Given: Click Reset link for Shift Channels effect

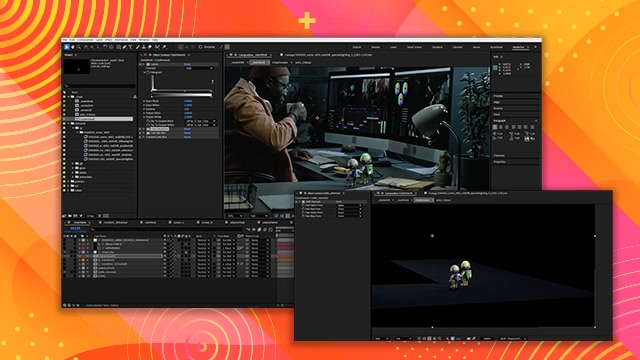Looking at the screenshot, I should pos(339,202).
